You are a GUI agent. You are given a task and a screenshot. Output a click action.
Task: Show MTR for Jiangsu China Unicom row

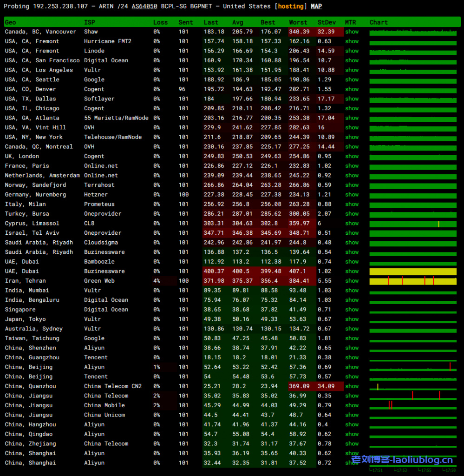point(352,415)
